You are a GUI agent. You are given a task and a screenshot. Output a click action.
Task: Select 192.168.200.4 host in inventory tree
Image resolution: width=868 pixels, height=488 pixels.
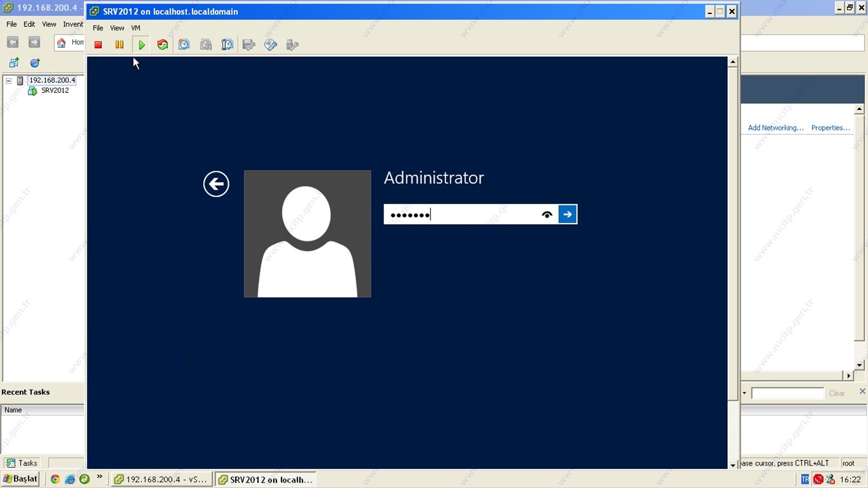[52, 80]
